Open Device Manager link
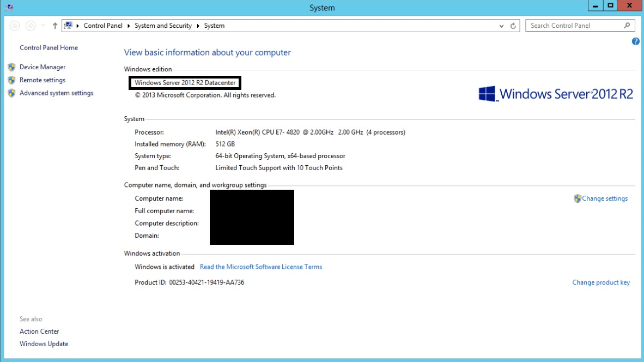 [42, 67]
